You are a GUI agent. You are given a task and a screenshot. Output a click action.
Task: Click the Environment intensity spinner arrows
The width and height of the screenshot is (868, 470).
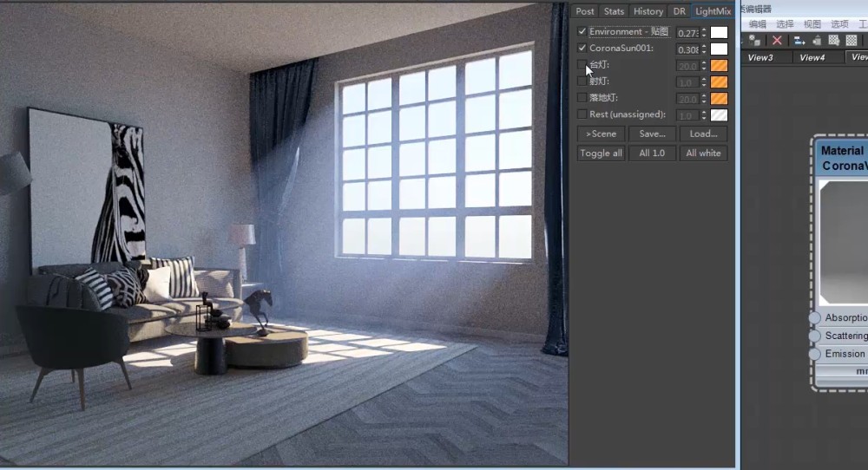tap(704, 33)
